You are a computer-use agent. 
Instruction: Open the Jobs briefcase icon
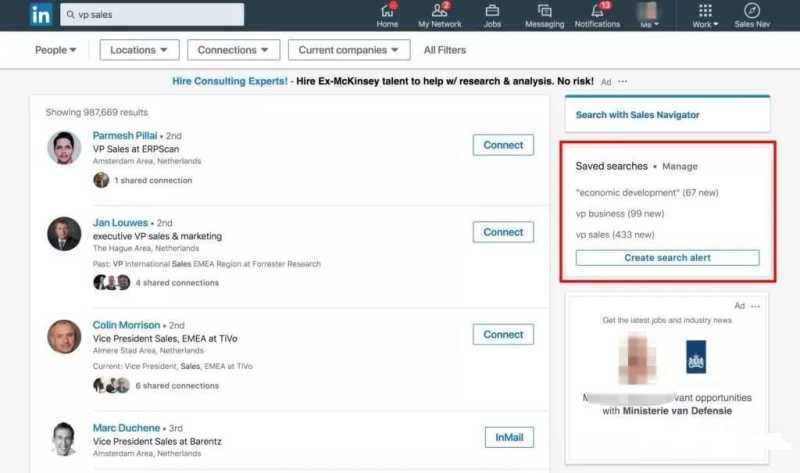(x=492, y=15)
